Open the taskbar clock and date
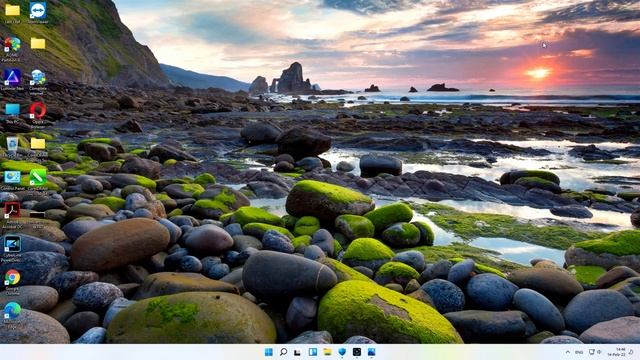This screenshot has width=640, height=360. pyautogui.click(x=616, y=352)
